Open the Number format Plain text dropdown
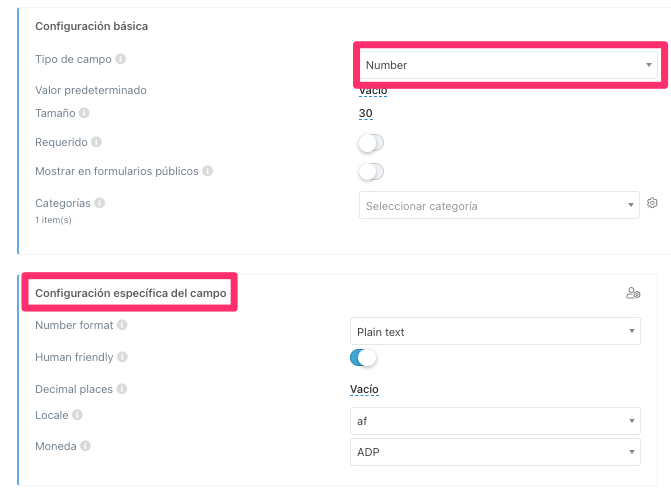Screen dimensions: 671x501 coord(495,331)
